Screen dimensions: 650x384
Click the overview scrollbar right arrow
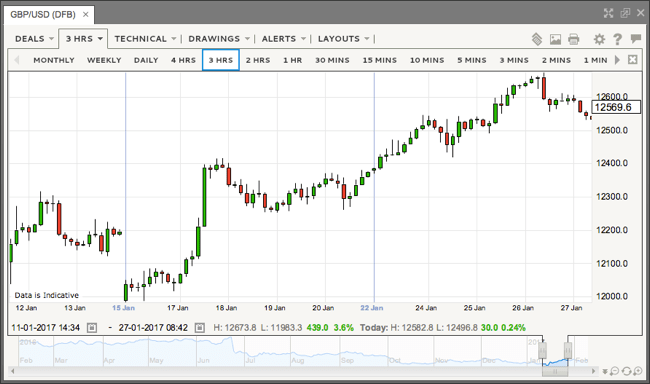(x=594, y=371)
